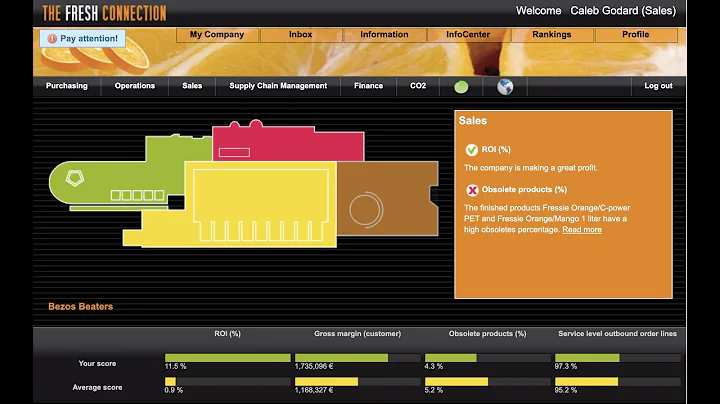Go to the Information tab
Image resolution: width=720 pixels, height=404 pixels.
point(384,35)
